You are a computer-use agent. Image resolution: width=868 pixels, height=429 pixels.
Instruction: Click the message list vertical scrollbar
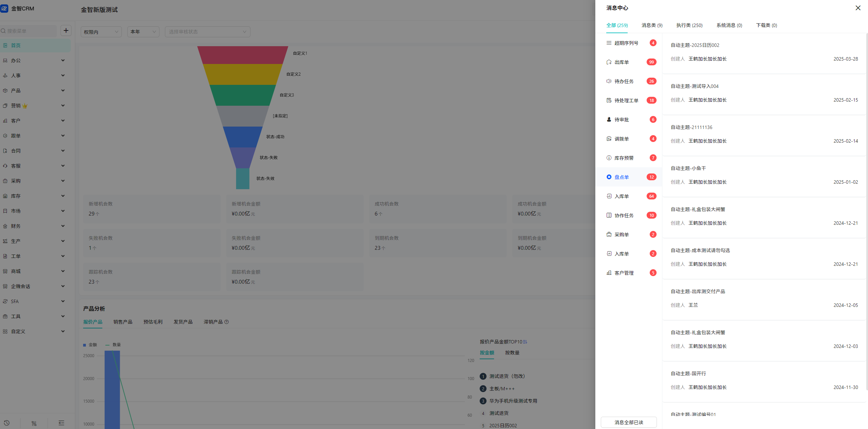867,212
